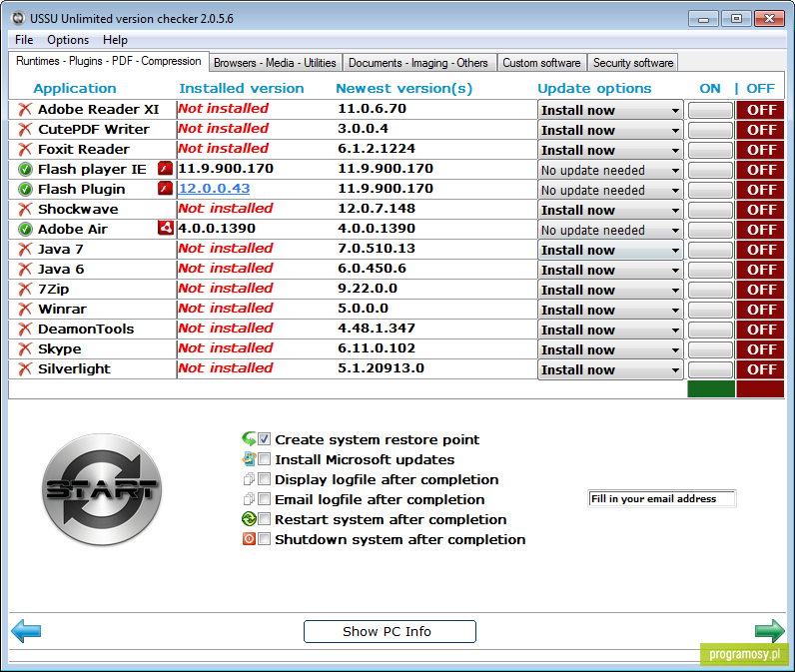Click the ON slot for Adobe Air row
The height and width of the screenshot is (672, 795).
710,230
